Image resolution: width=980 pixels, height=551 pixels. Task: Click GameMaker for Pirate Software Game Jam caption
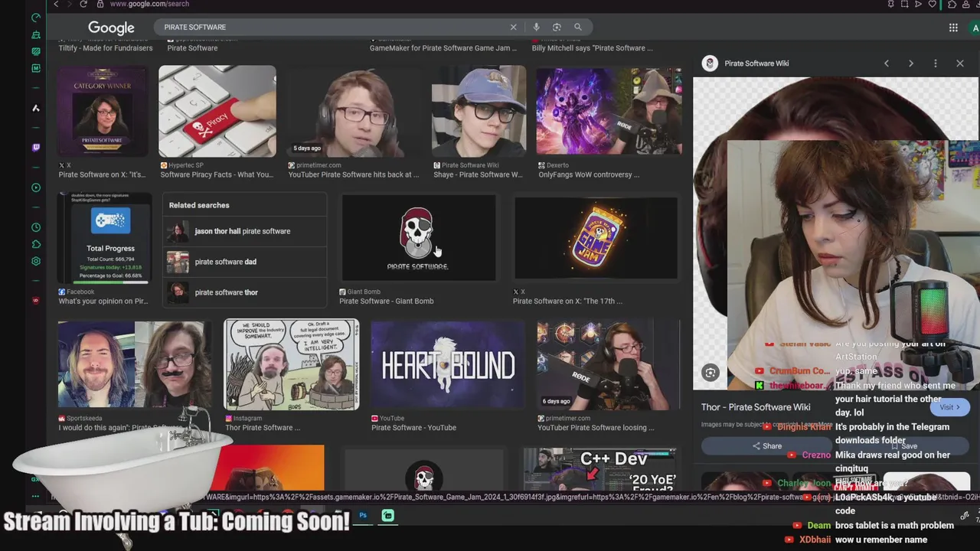click(x=443, y=48)
